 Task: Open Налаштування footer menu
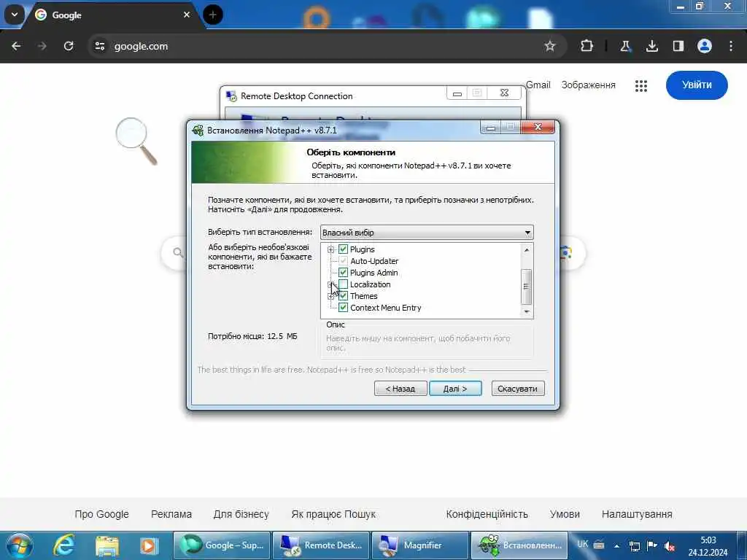coord(637,514)
